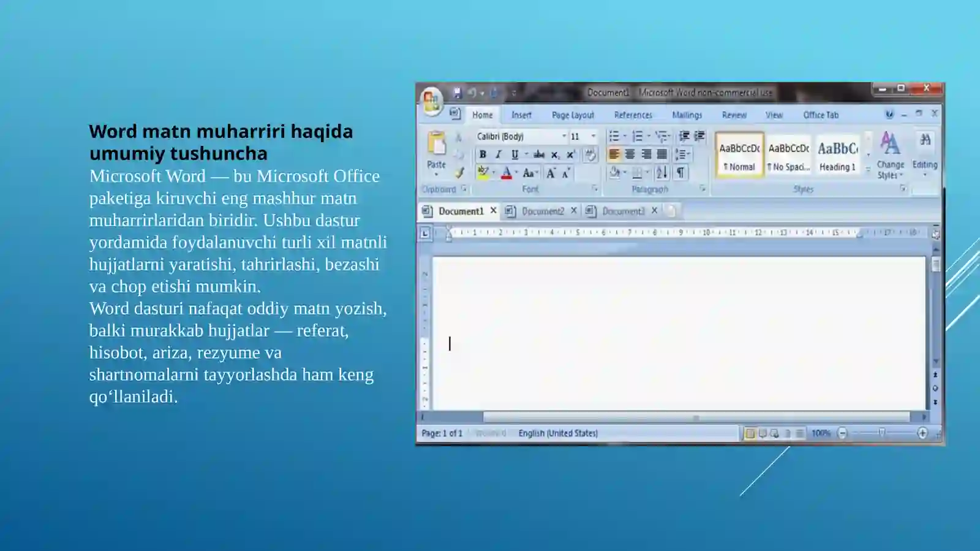The image size is (980, 551).
Task: Apply the Normal style
Action: coord(739,155)
